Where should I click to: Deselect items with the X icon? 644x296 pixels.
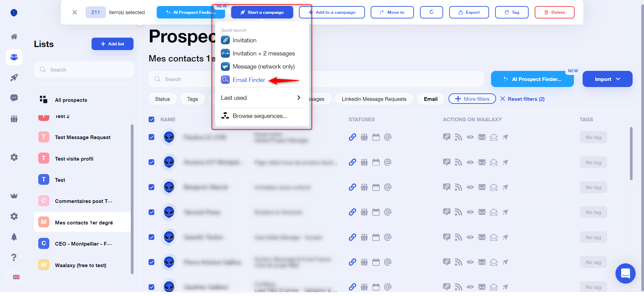click(x=75, y=12)
